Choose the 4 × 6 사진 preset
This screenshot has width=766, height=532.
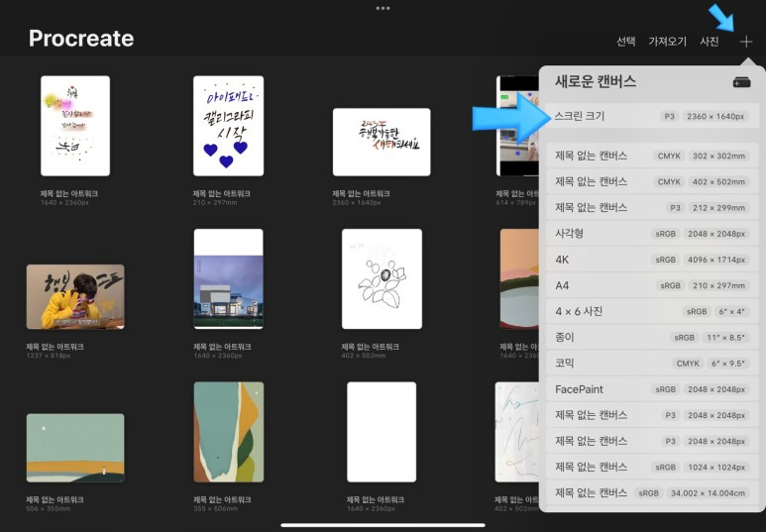pyautogui.click(x=652, y=311)
